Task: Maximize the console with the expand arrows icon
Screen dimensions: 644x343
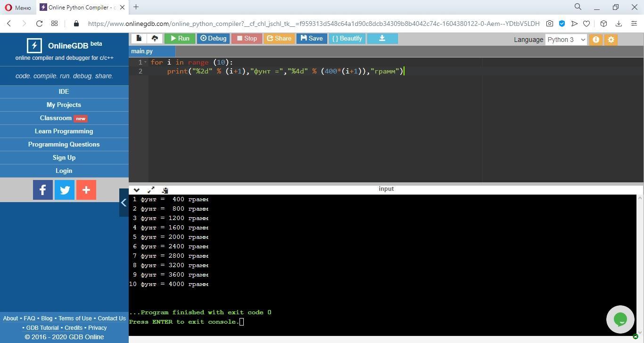Action: click(x=151, y=190)
